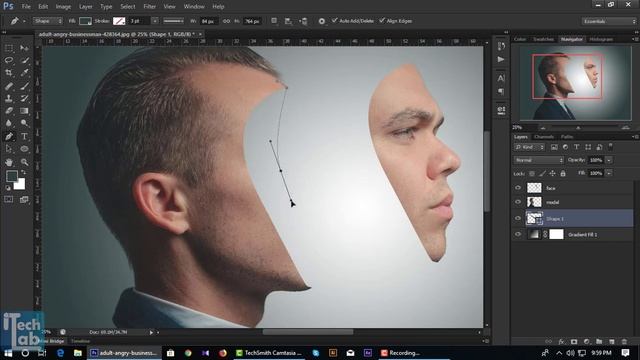Toggle lock all padlock
640x360 pixels.
point(563,173)
